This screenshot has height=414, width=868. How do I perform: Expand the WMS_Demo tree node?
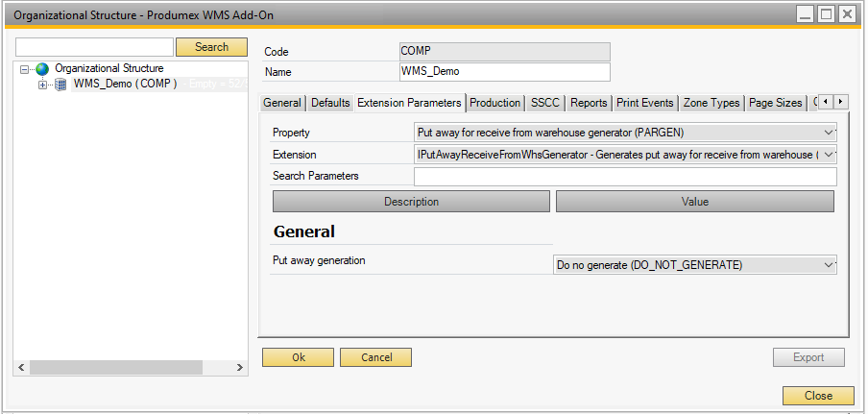42,85
